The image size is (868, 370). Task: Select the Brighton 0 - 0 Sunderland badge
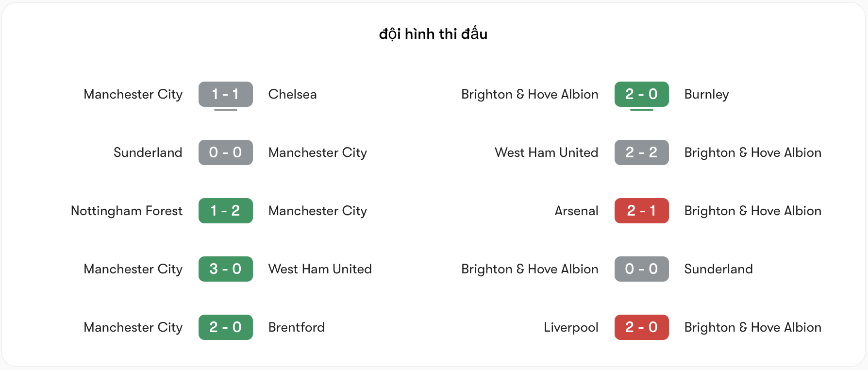[641, 269]
